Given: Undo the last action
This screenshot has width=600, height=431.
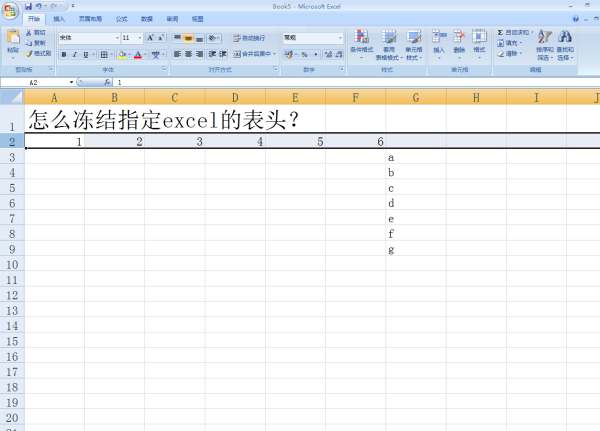Looking at the screenshot, I should point(39,6).
